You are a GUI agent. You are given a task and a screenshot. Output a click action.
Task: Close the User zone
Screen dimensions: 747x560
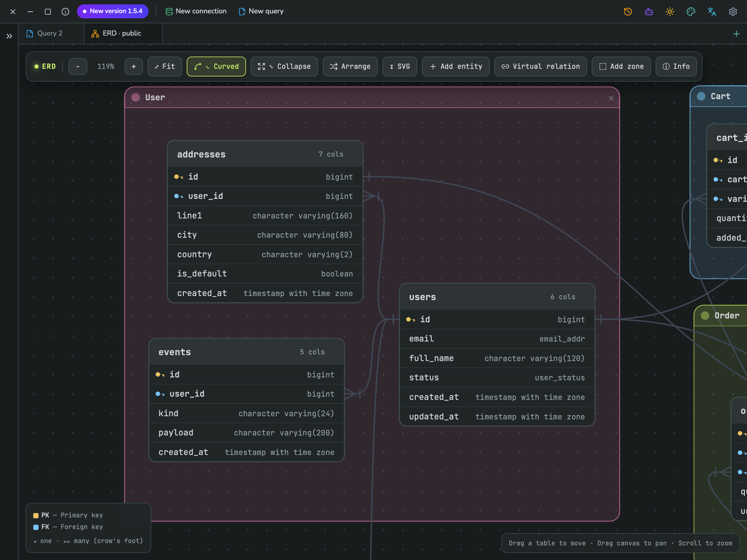(x=611, y=98)
